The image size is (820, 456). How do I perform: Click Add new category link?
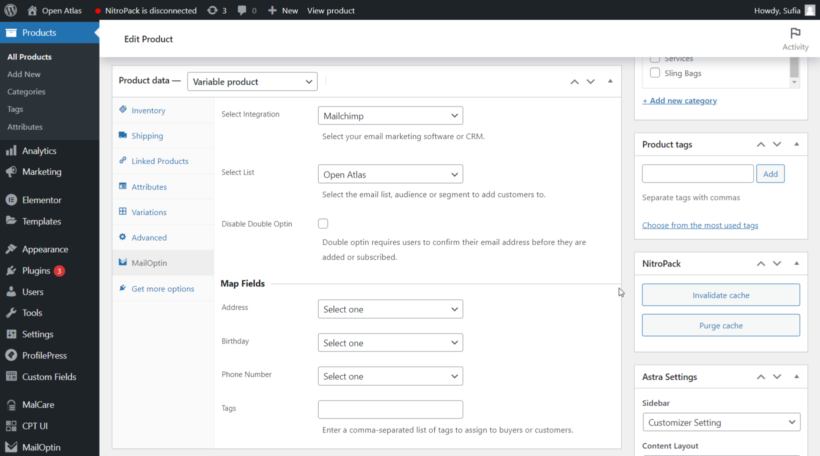click(x=679, y=100)
